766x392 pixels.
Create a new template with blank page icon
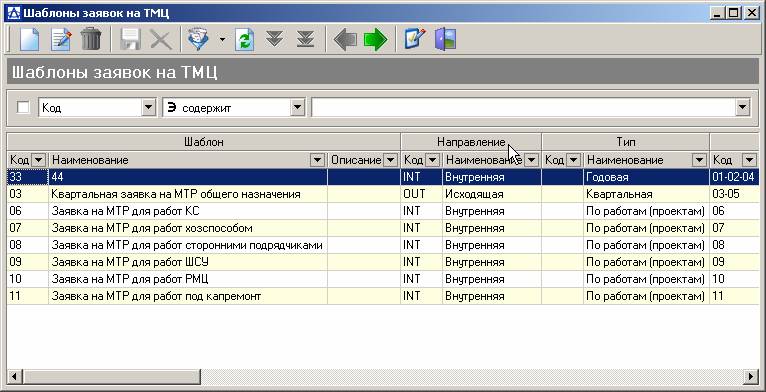pos(29,39)
